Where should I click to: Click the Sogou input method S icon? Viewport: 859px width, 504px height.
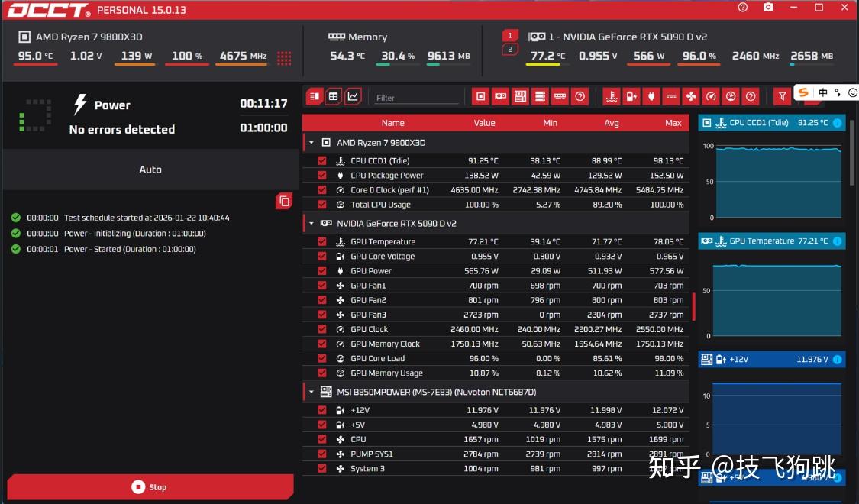tap(804, 92)
